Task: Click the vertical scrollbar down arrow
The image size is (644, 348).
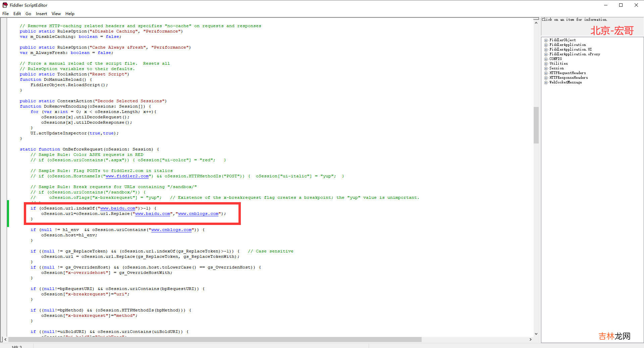Action: 536,334
